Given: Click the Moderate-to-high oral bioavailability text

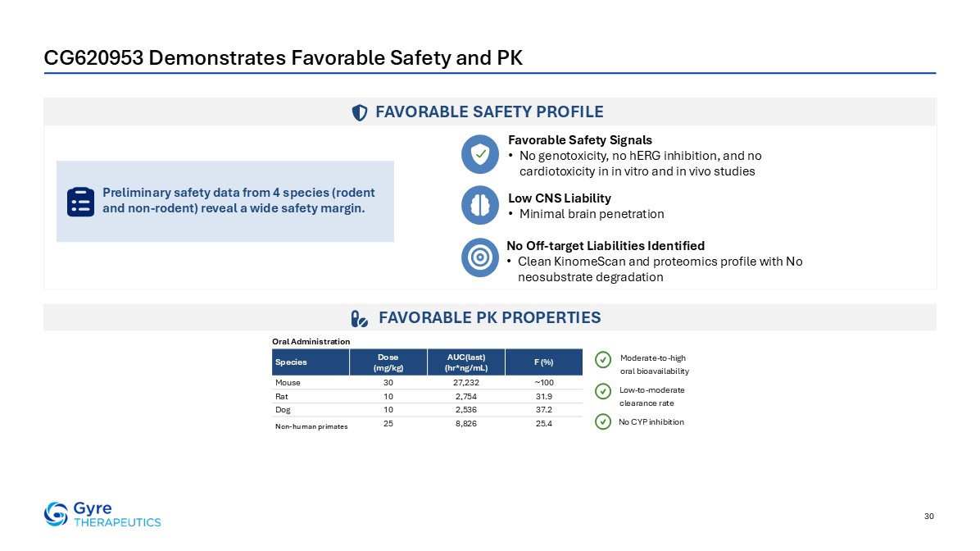Looking at the screenshot, I should coord(655,365).
